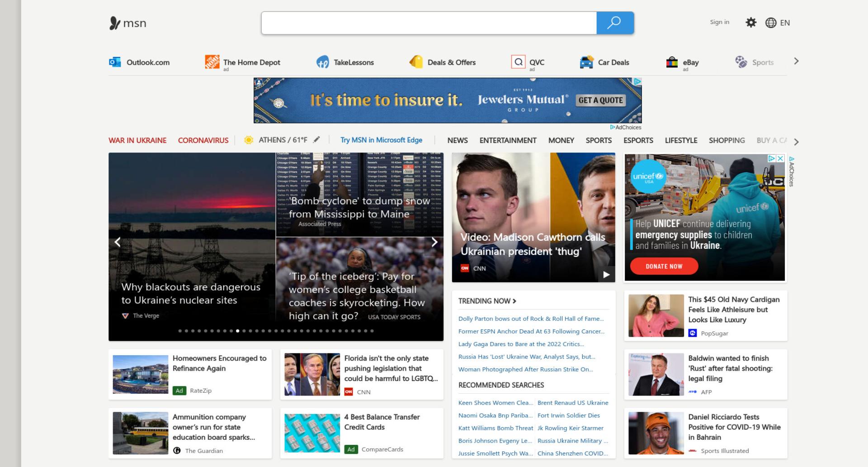Open Dolly Parton trending headline
868x467 pixels.
point(531,319)
